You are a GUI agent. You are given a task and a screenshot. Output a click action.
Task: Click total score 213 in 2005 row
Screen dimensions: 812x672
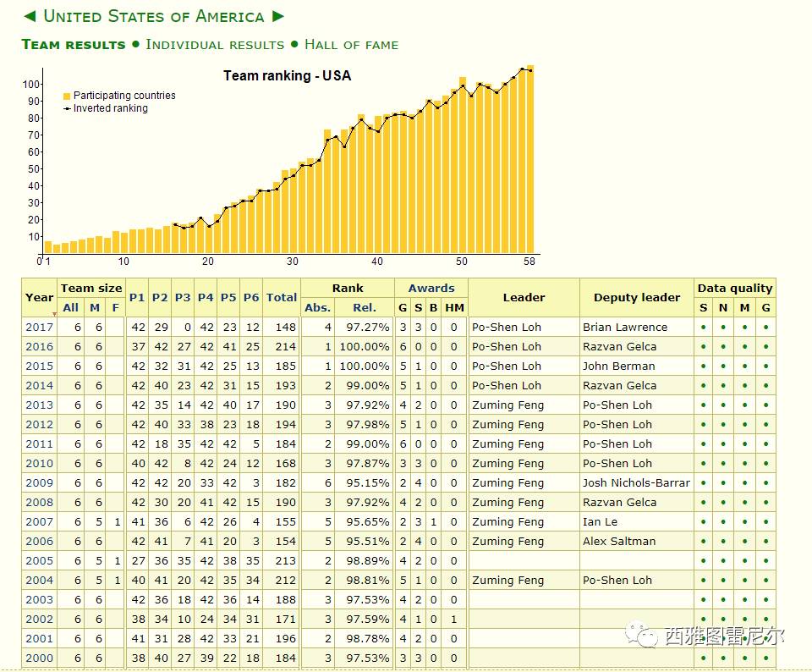286,560
